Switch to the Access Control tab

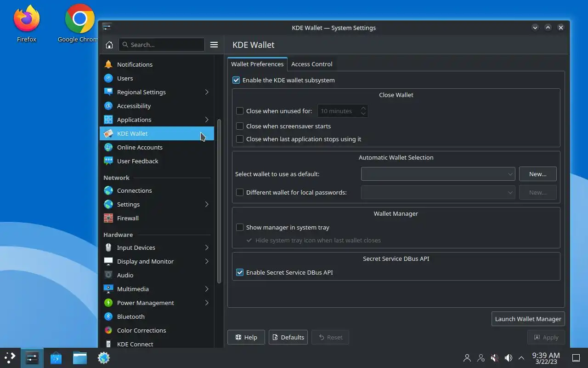[x=311, y=64]
